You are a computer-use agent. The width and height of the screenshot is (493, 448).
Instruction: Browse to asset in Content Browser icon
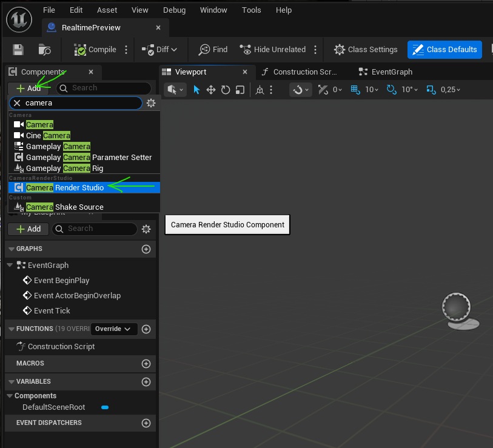tap(44, 50)
